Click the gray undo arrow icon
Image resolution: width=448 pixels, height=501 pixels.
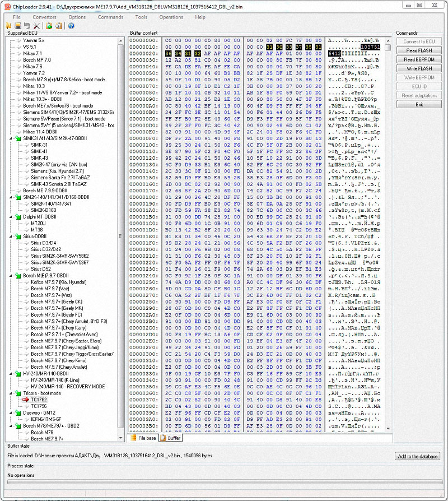[27, 26]
